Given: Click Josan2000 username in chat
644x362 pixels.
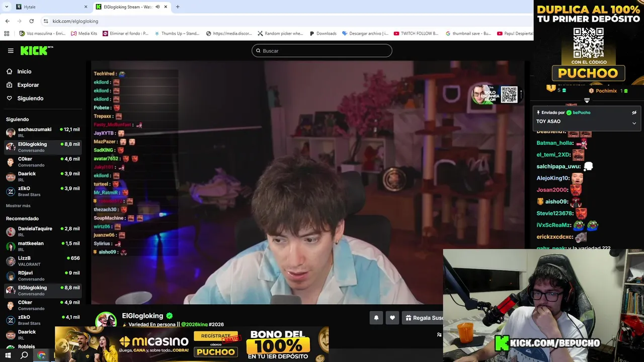Looking at the screenshot, I should pos(551,190).
